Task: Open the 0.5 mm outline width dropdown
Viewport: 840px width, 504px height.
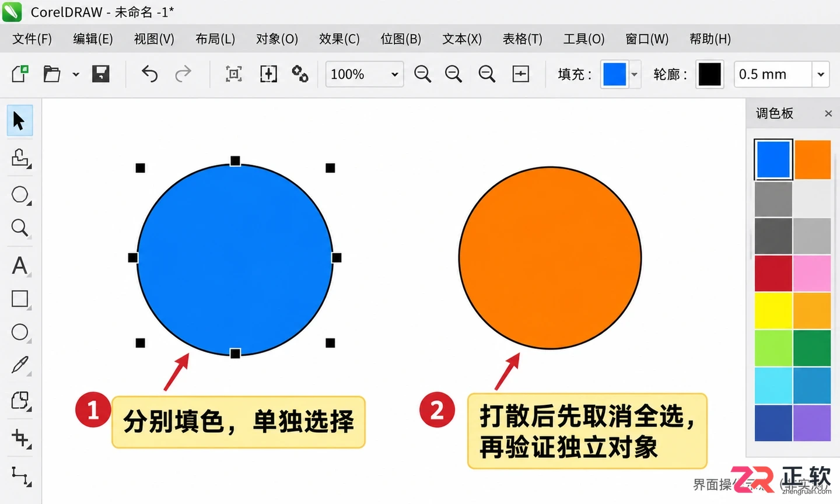Action: click(821, 74)
